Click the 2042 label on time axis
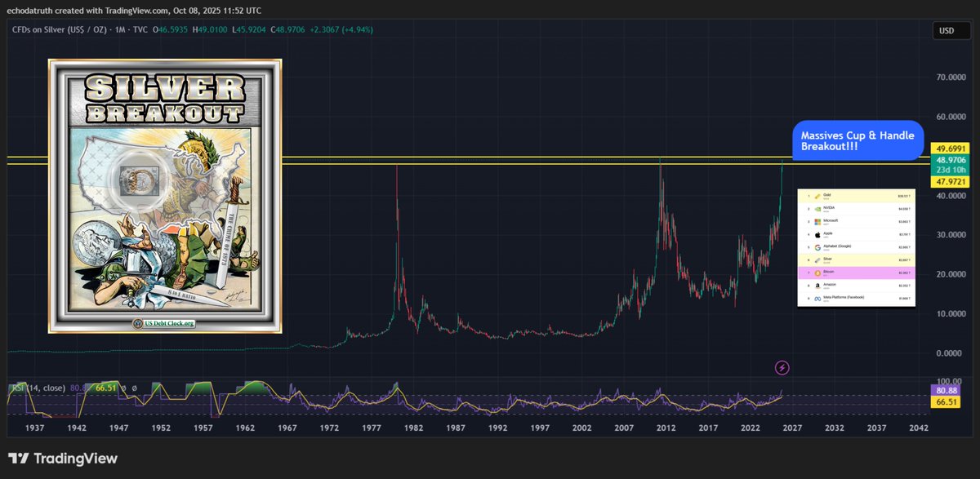 point(918,427)
